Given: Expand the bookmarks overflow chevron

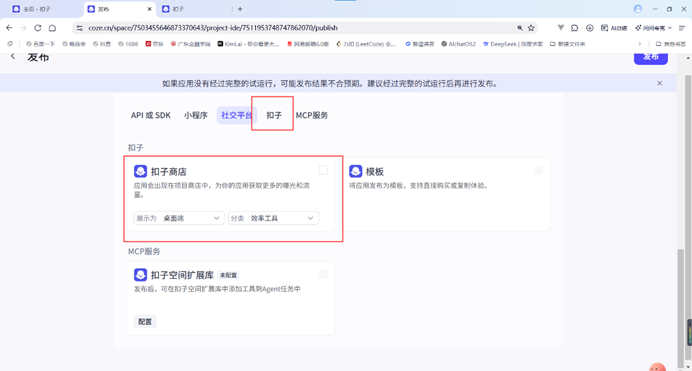Looking at the screenshot, I should pos(639,44).
